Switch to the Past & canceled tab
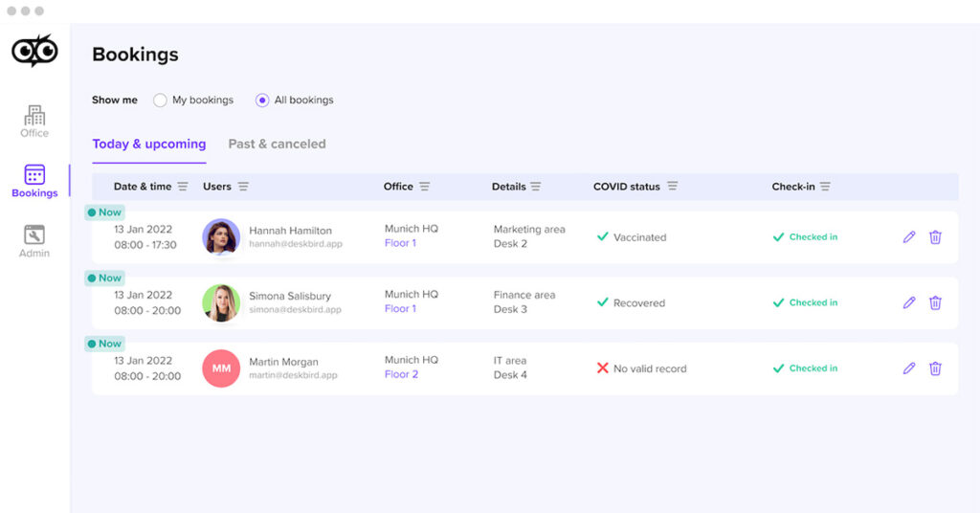 [x=277, y=145]
